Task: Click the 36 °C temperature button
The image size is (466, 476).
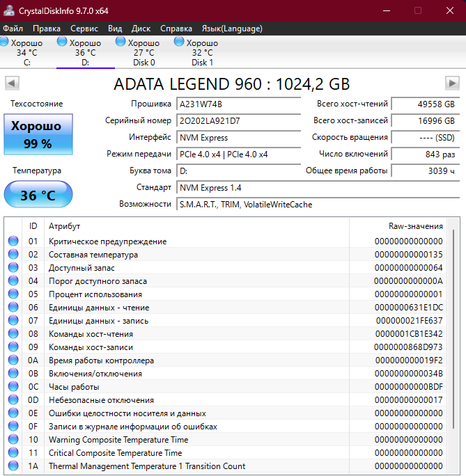Action: pos(38,195)
